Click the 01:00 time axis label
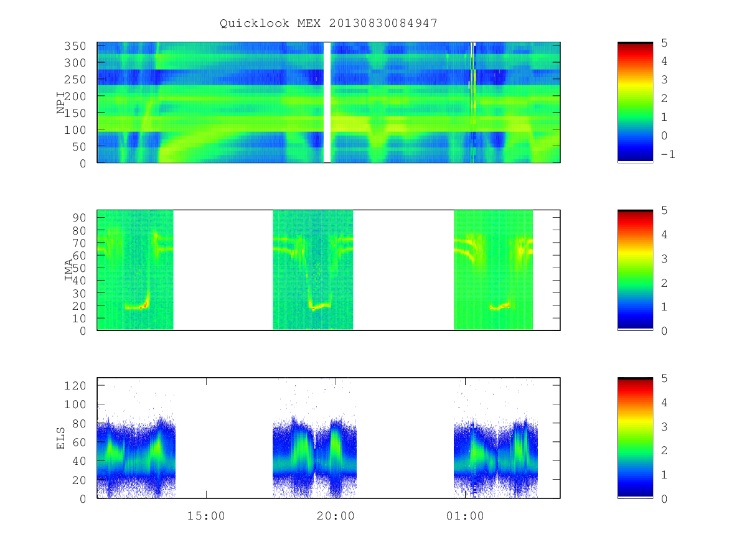Image resolution: width=747 pixels, height=560 pixels. pos(465,516)
